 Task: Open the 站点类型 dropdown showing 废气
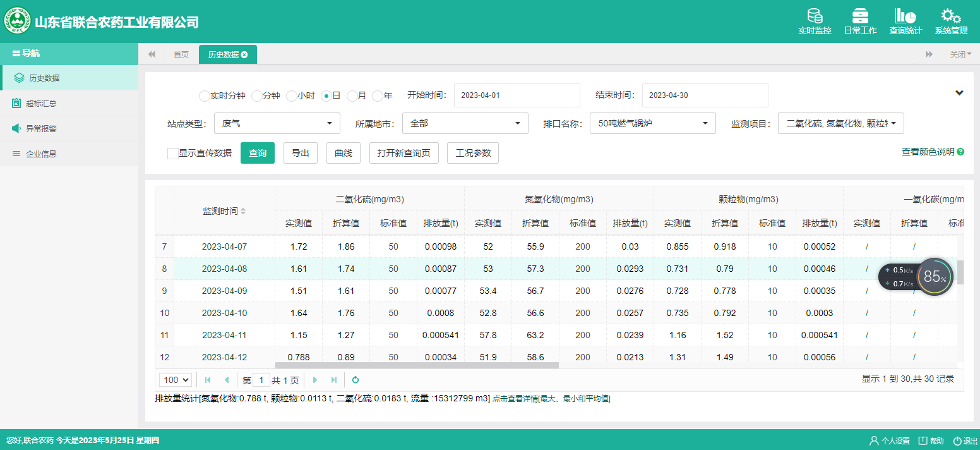tap(277, 123)
